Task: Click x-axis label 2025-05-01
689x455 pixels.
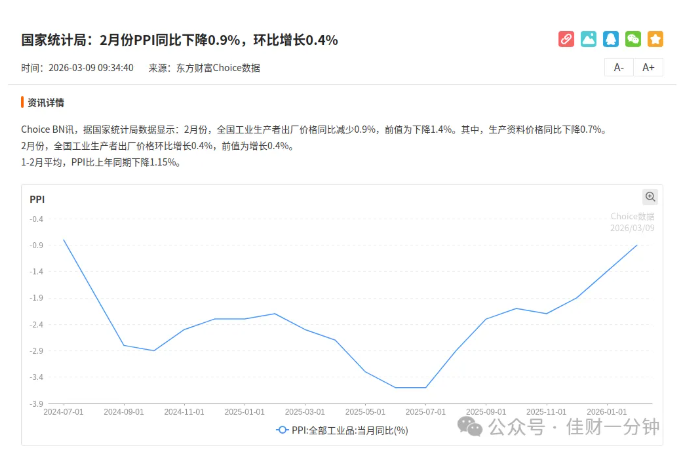Action: (365, 412)
